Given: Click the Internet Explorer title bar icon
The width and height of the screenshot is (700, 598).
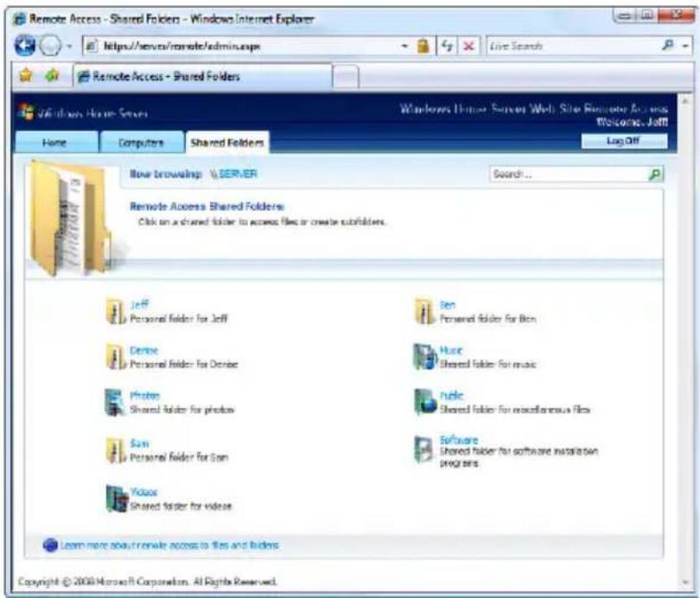Looking at the screenshot, I should [x=19, y=19].
